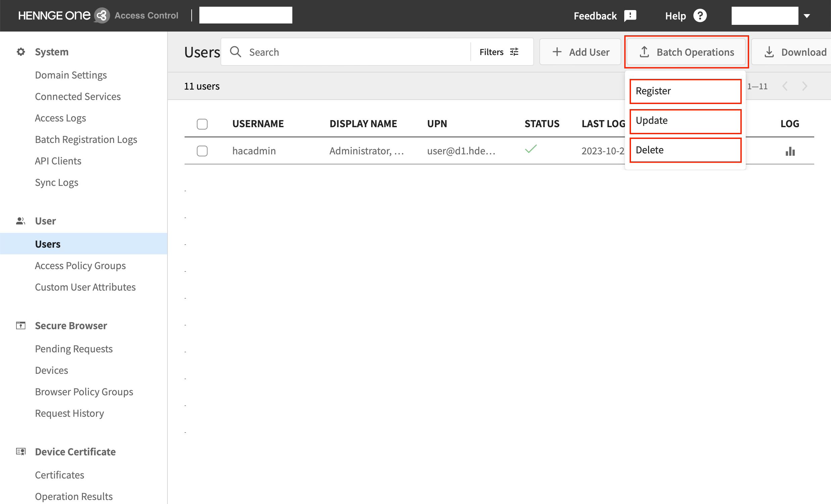831x504 pixels.
Task: Click the Feedback link
Action: pos(595,16)
